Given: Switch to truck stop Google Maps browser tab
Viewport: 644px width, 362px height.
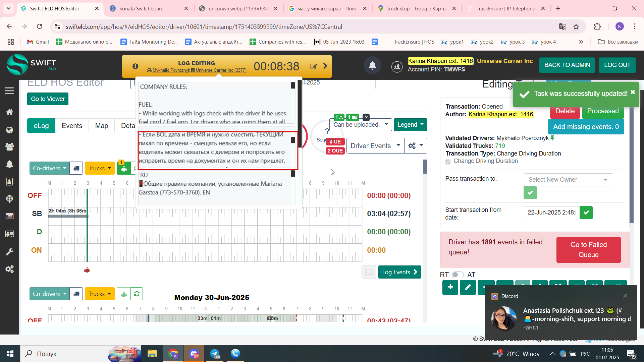Looking at the screenshot, I should click(417, 9).
